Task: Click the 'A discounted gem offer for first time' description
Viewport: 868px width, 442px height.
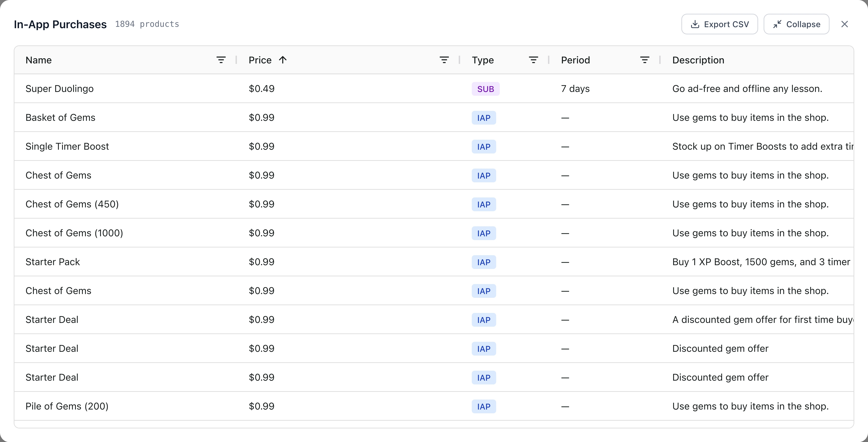Action: click(763, 319)
